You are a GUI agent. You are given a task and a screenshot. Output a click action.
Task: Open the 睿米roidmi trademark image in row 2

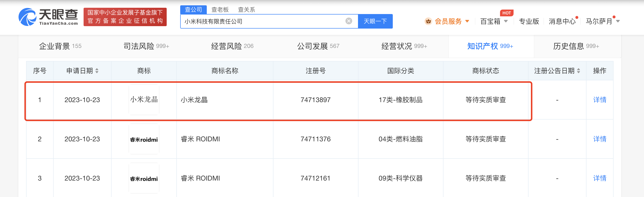[144, 139]
